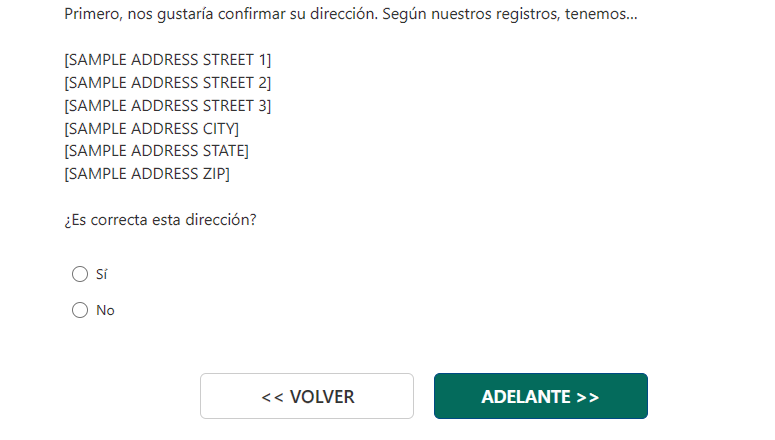Screen dimensions: 775x440
Task: Continue with the "ADELANTE >>" button
Action: (x=540, y=396)
